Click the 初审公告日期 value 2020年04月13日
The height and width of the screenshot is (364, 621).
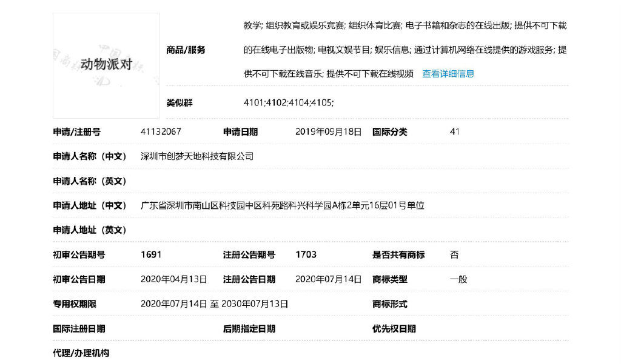coord(174,279)
